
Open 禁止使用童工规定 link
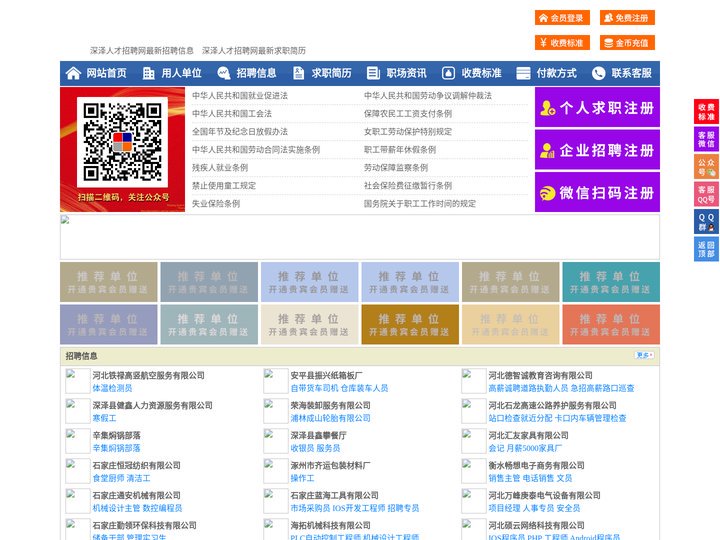(224, 186)
